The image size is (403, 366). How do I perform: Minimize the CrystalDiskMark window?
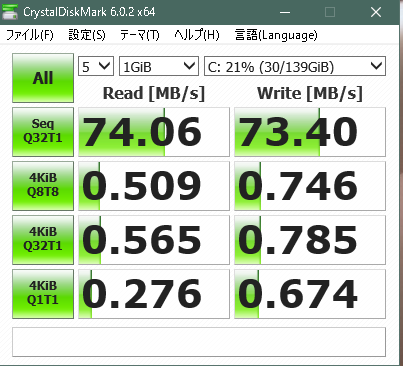(284, 12)
